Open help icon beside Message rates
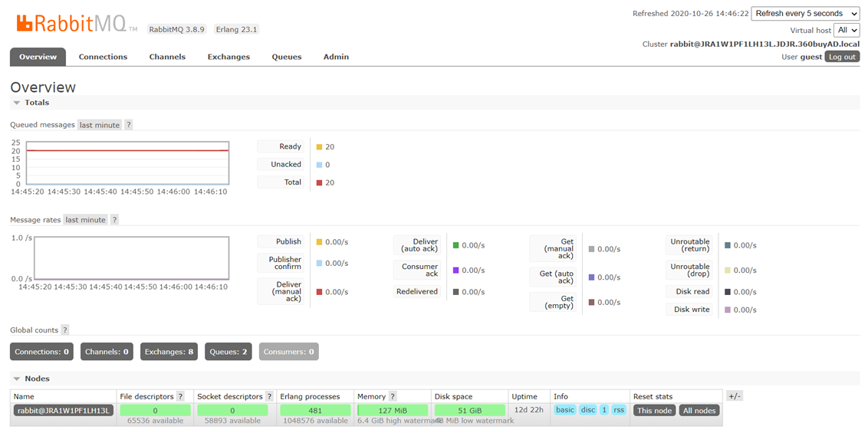The height and width of the screenshot is (433, 868). 114,220
